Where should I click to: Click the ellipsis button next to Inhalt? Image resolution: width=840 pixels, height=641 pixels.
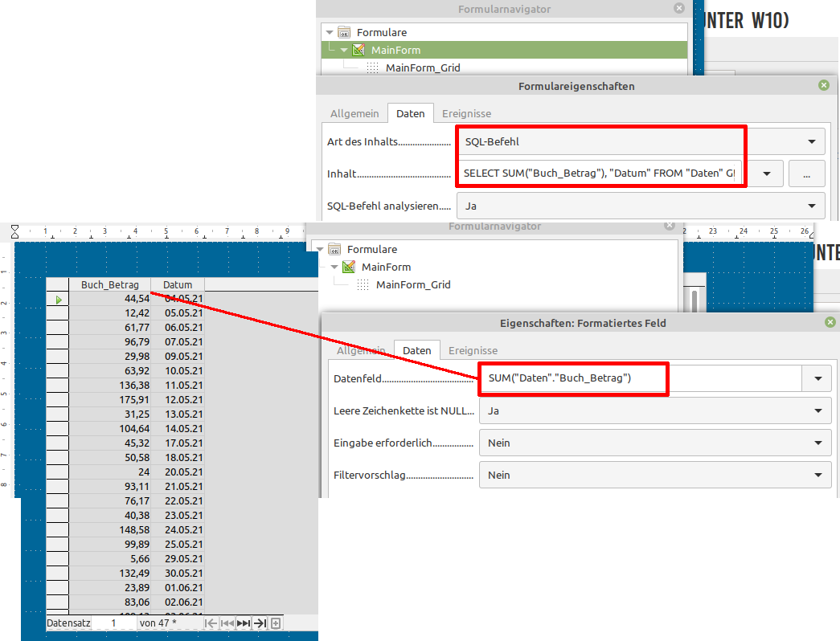pos(806,174)
